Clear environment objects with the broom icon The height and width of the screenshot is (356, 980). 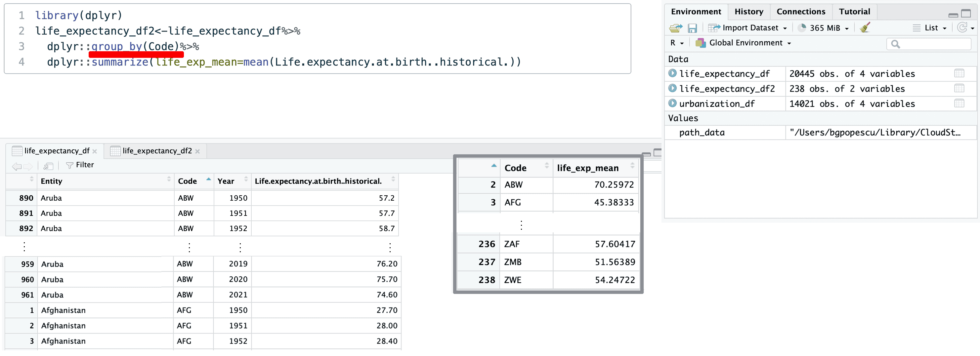tap(865, 28)
